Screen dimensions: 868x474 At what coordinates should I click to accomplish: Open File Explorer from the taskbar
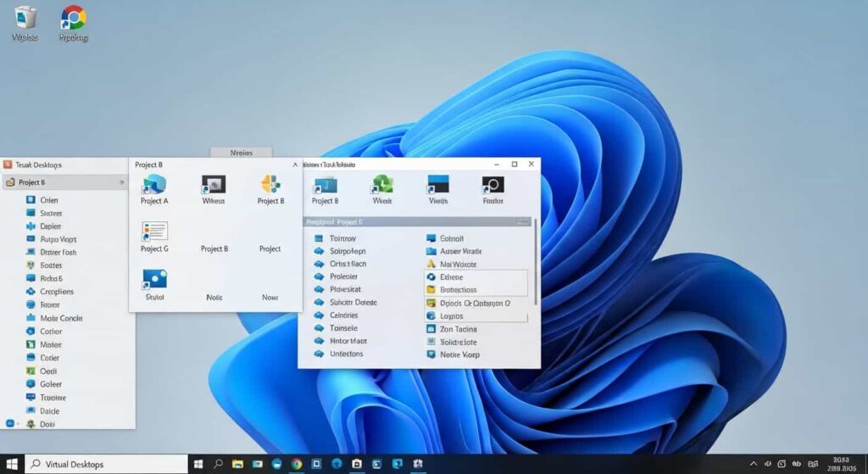[x=238, y=464]
